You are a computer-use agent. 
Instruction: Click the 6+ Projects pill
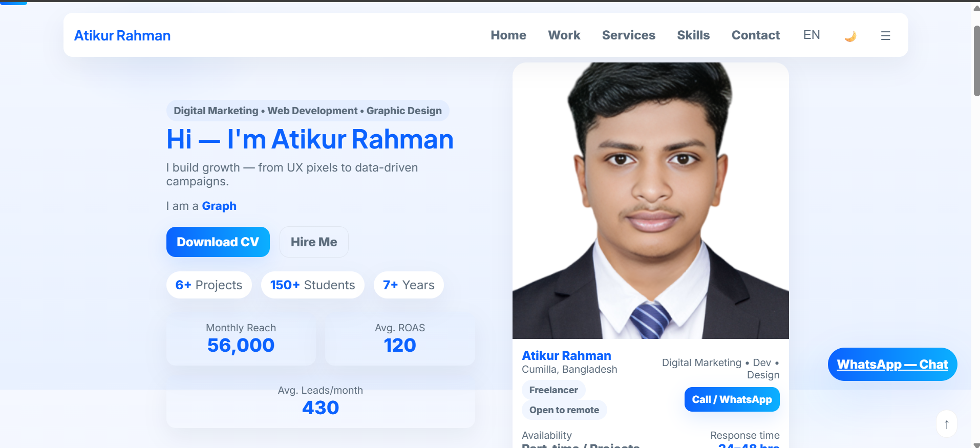209,285
